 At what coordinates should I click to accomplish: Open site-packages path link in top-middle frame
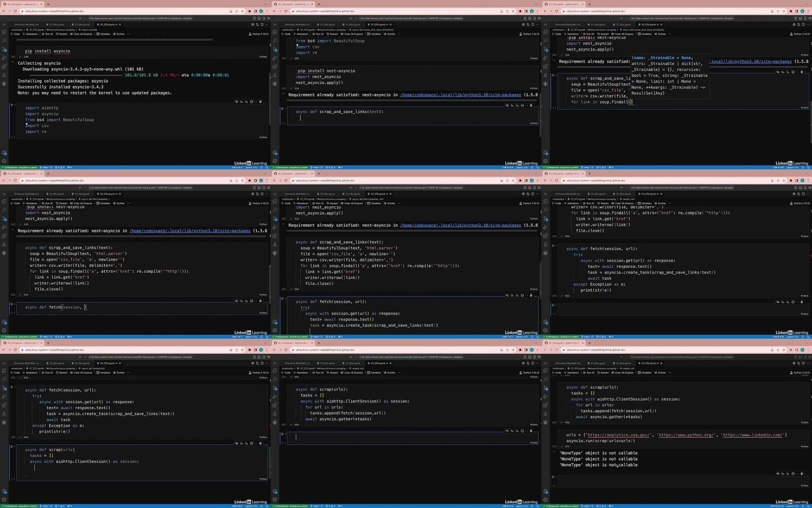point(460,95)
